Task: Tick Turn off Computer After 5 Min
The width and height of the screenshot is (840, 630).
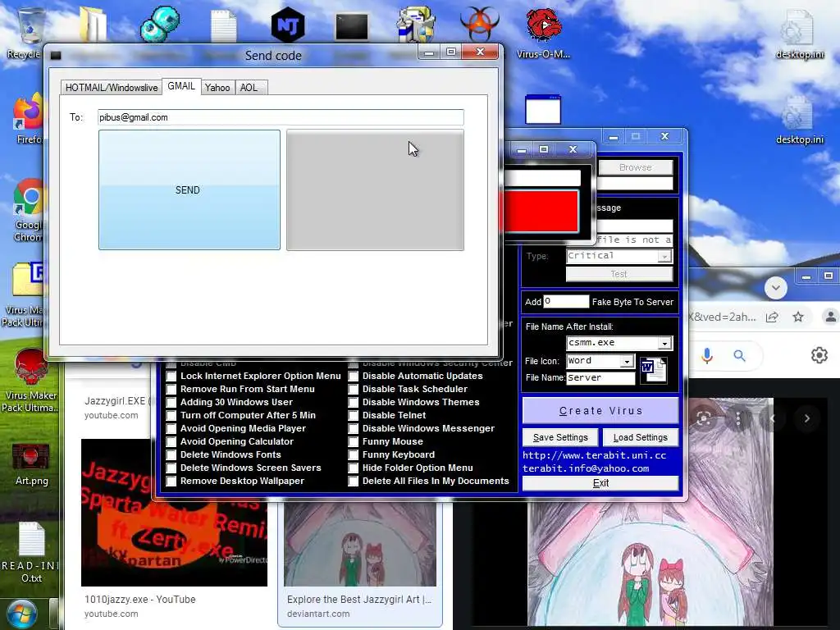Action: (171, 416)
